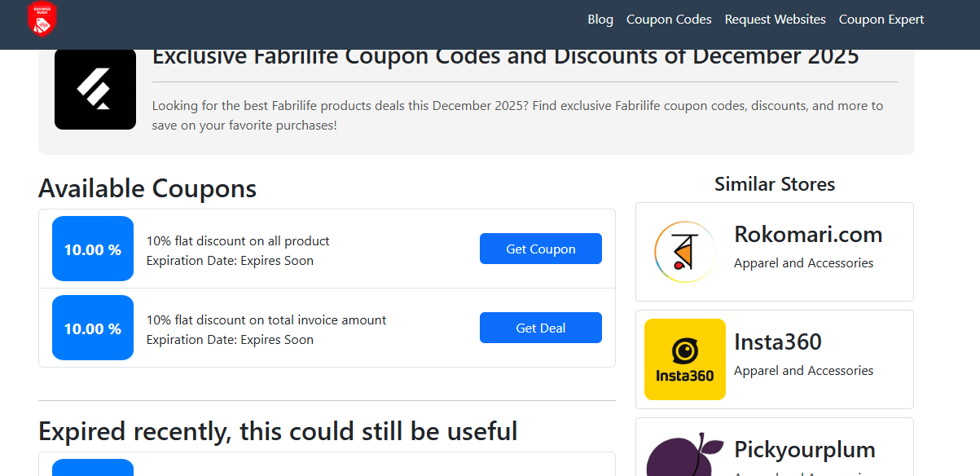This screenshot has height=476, width=980.
Task: Click the Savings Rush site logo
Action: (x=40, y=19)
